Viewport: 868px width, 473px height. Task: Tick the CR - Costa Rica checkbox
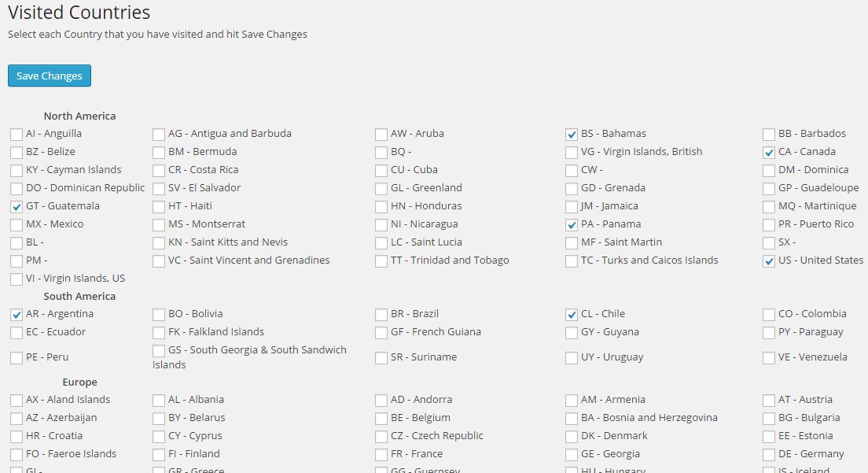click(x=159, y=171)
